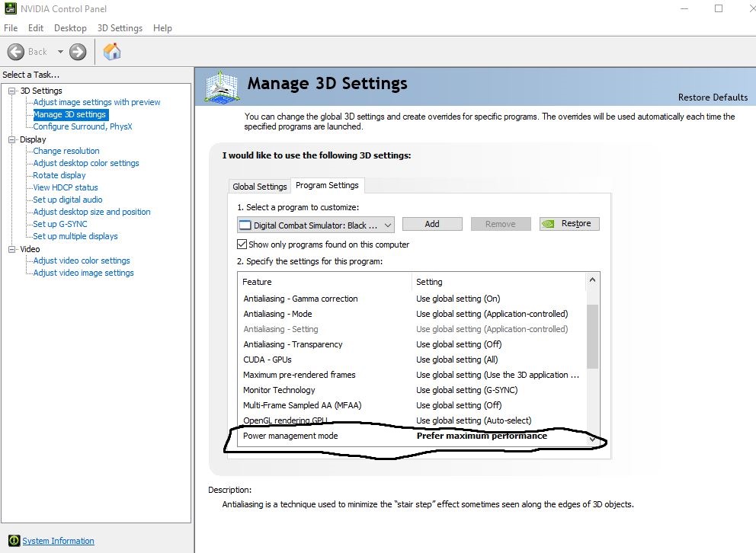Screen dimensions: 756x553
Task: Open the 3D Settings menu
Action: click(x=120, y=28)
